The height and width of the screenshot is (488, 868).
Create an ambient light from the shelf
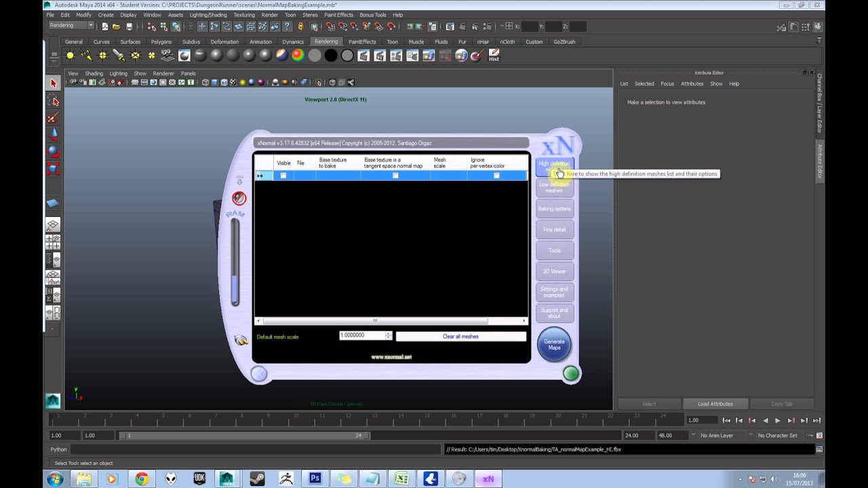pos(70,56)
